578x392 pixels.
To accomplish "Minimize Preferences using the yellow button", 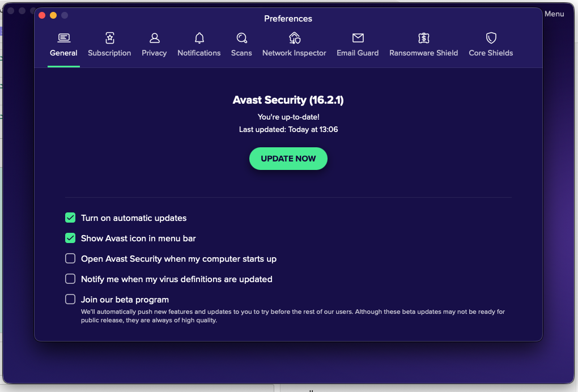I will tap(53, 15).
